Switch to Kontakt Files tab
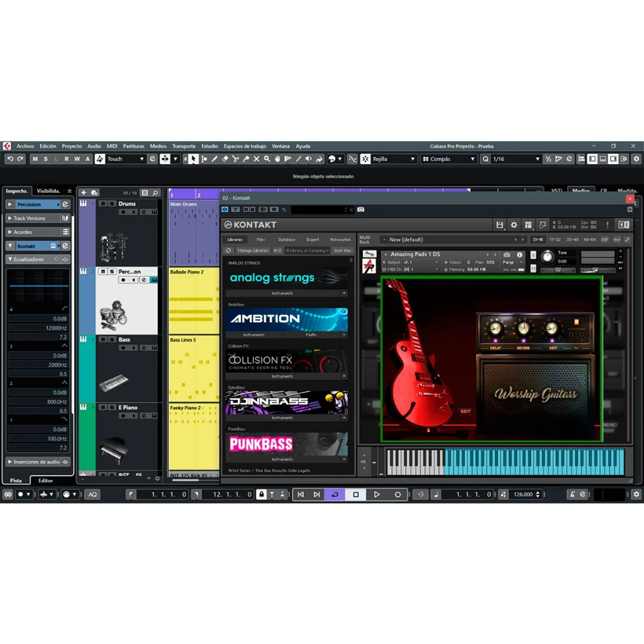Screen dimensions: 644x644 coord(261,240)
